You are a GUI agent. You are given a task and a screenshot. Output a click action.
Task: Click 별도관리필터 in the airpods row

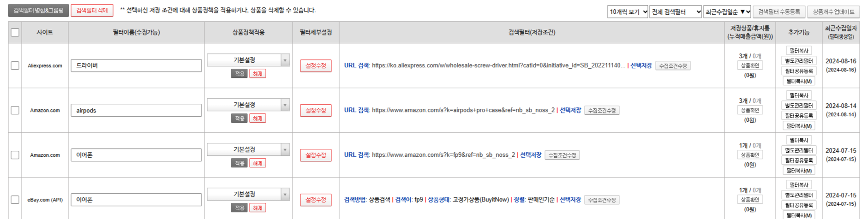(x=799, y=106)
